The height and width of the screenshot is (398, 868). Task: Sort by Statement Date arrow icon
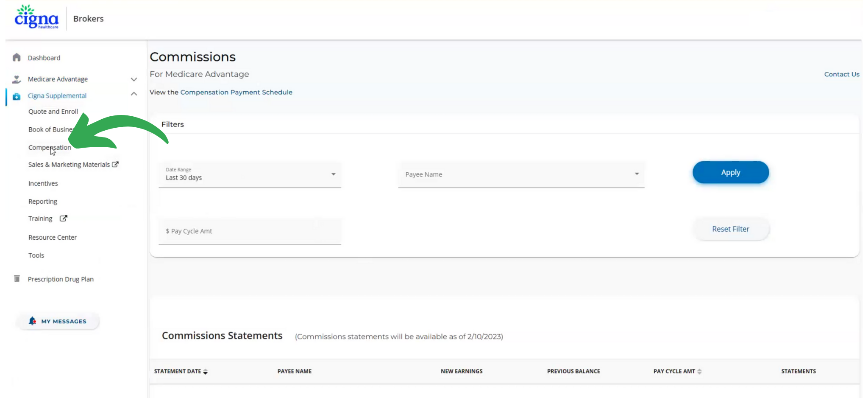click(206, 371)
